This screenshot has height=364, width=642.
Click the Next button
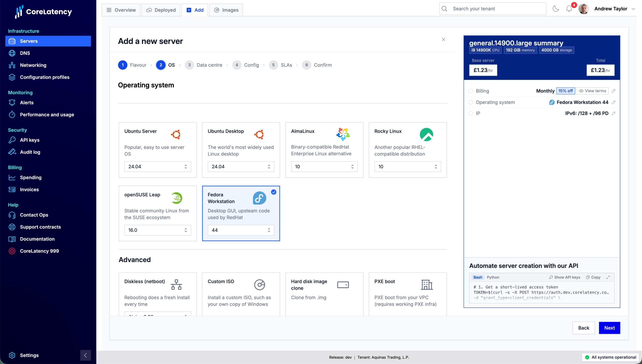[609, 328]
